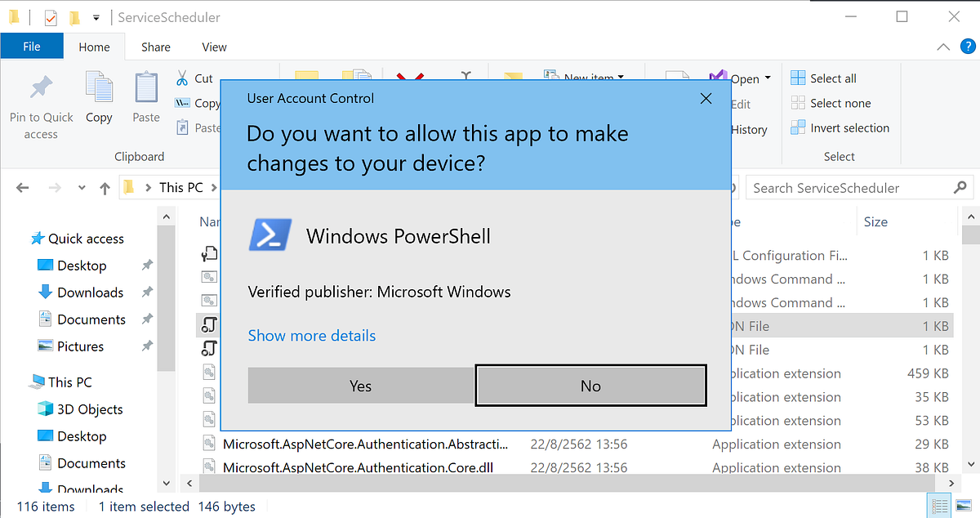The width and height of the screenshot is (980, 518).
Task: Activate details view icon in the status bar
Action: pyautogui.click(x=939, y=506)
